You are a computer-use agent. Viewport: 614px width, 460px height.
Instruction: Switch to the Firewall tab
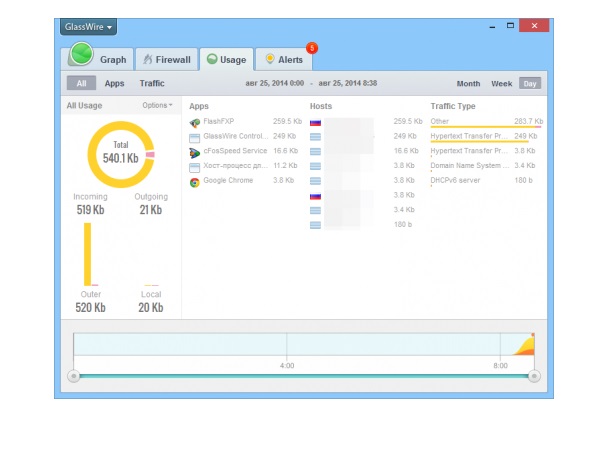167,60
